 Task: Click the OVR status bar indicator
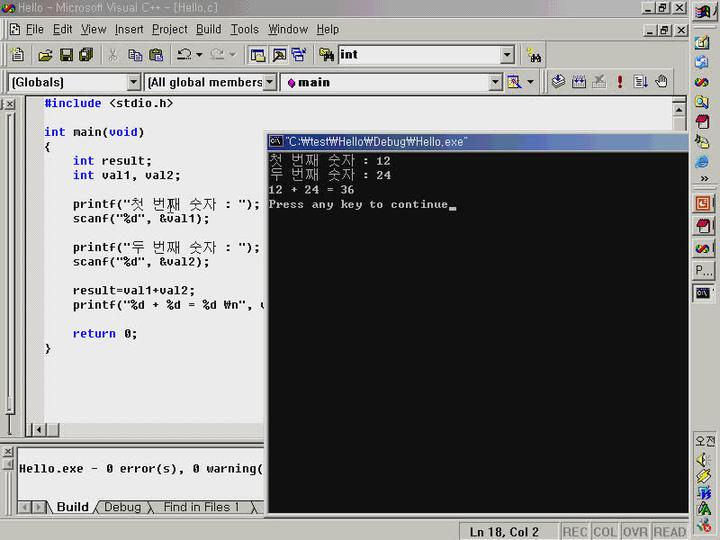[636, 532]
